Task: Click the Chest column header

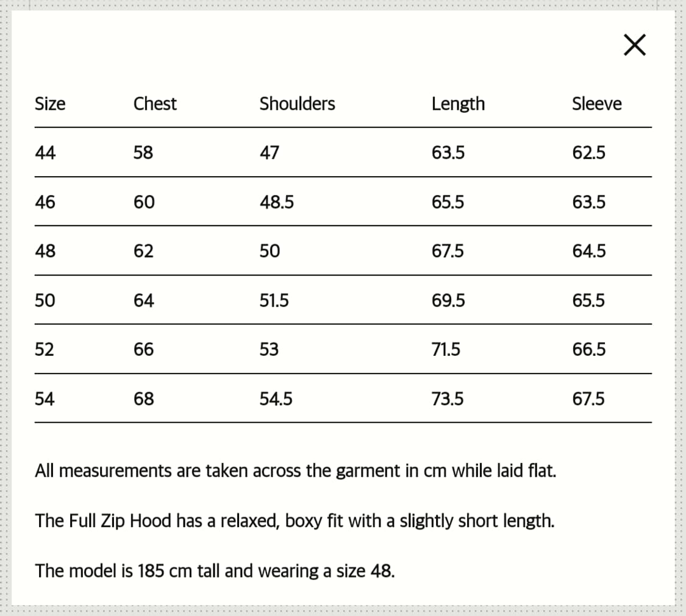Action: [x=155, y=104]
